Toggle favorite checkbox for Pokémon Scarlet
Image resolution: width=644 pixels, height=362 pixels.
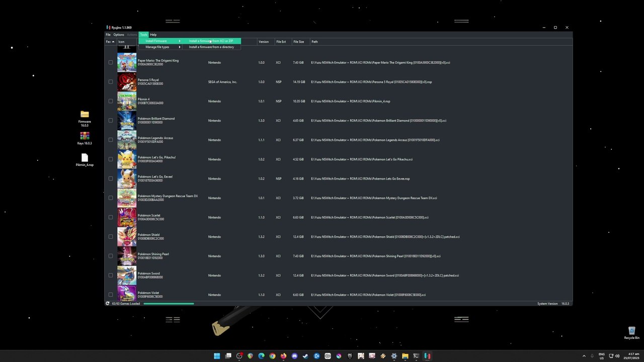coord(111,217)
